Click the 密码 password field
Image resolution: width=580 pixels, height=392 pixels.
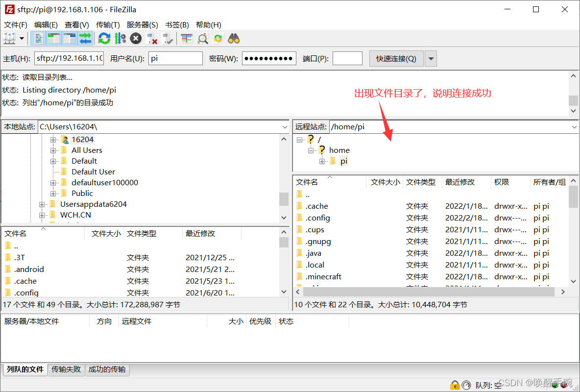coord(269,58)
